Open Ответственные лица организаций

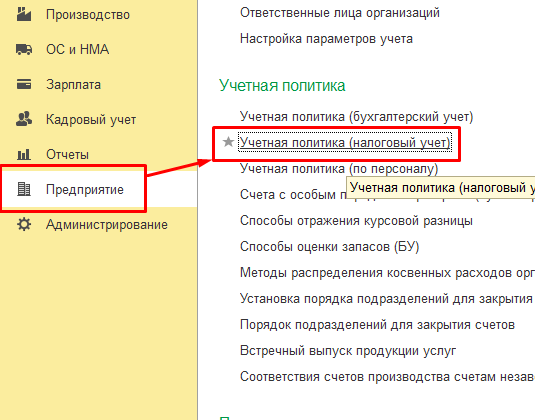click(339, 13)
